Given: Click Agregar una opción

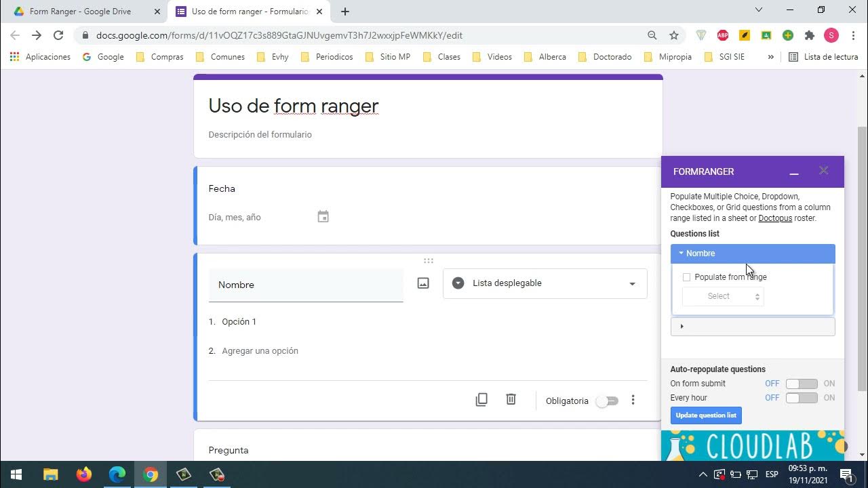Looking at the screenshot, I should point(260,351).
